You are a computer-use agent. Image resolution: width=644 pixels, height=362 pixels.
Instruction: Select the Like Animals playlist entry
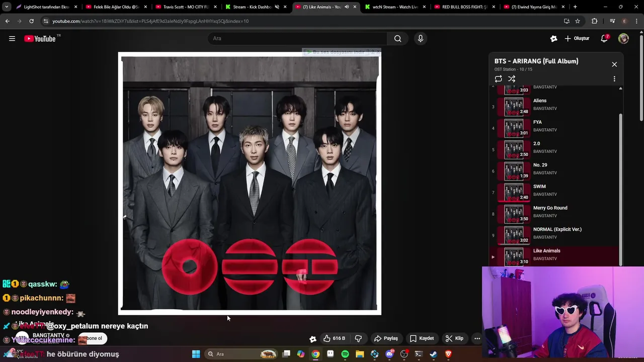(554, 256)
